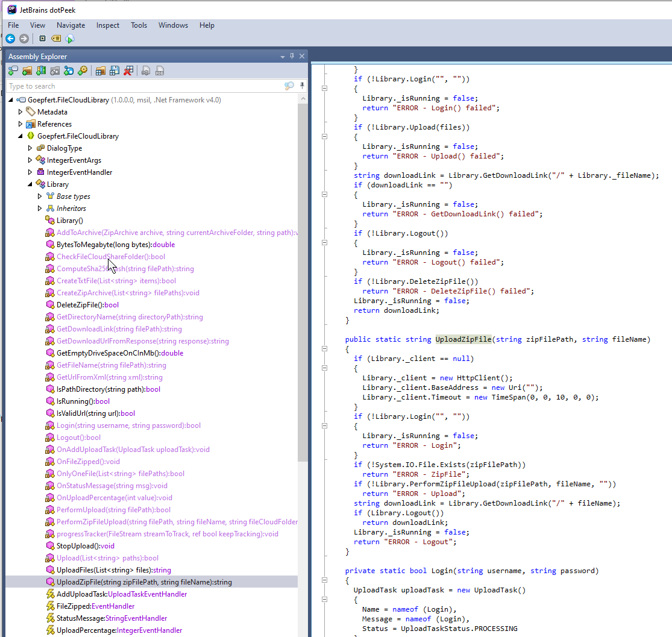Expand the Inheritors node
The width and height of the screenshot is (672, 637).
39,209
